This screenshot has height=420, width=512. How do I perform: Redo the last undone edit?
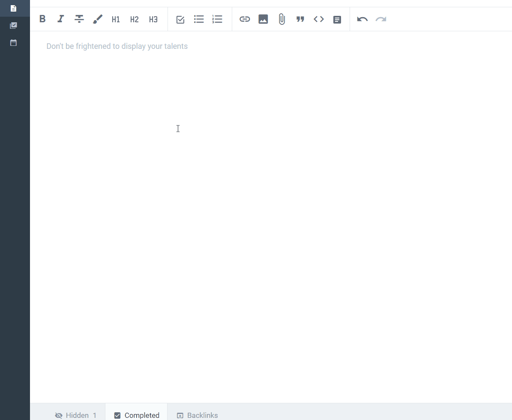pyautogui.click(x=381, y=19)
